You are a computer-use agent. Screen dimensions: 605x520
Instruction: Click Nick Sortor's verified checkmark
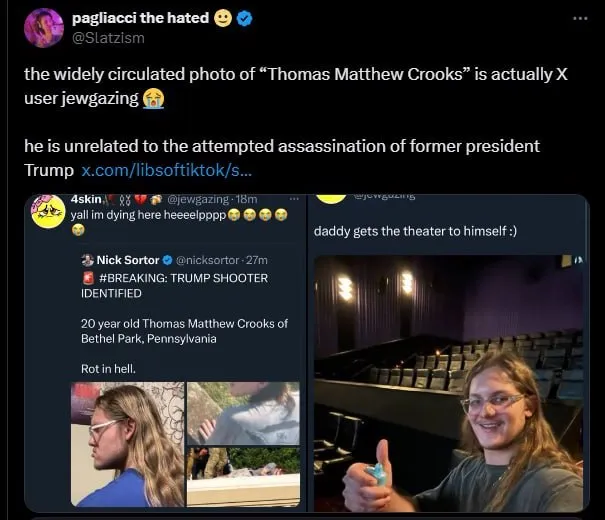(167, 260)
